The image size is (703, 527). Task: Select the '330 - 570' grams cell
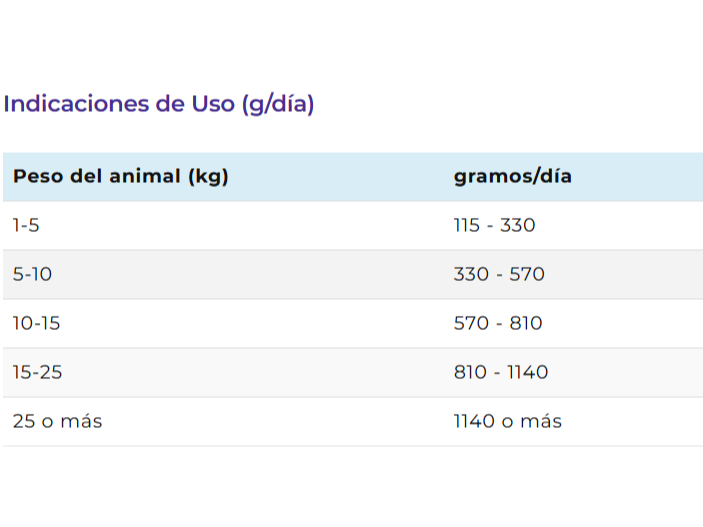click(499, 274)
